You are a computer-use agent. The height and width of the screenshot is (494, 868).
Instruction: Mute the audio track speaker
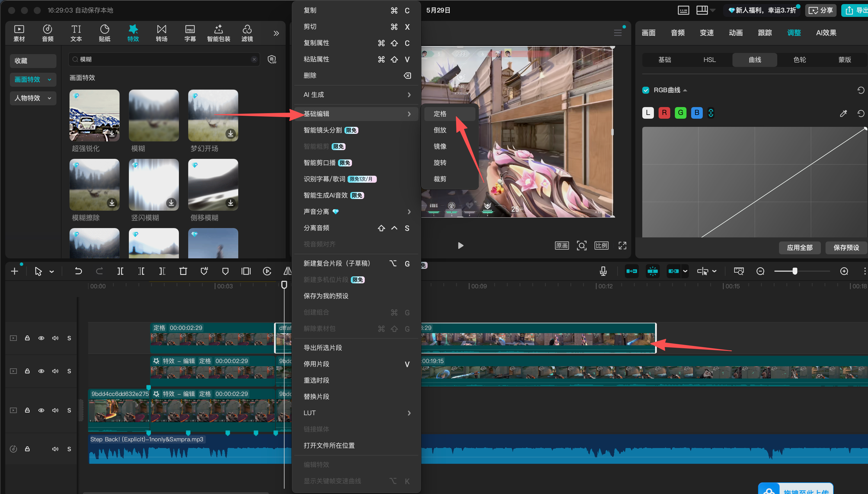tap(55, 449)
